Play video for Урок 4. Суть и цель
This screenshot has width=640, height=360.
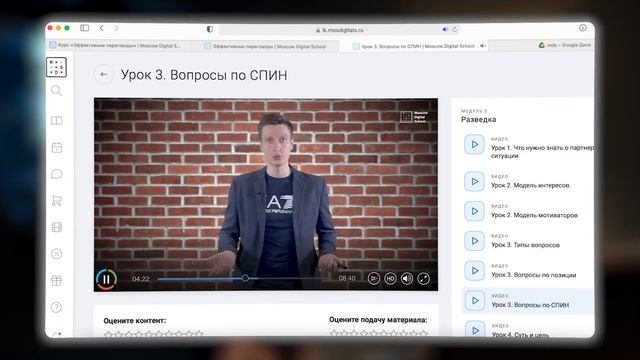coord(474,329)
